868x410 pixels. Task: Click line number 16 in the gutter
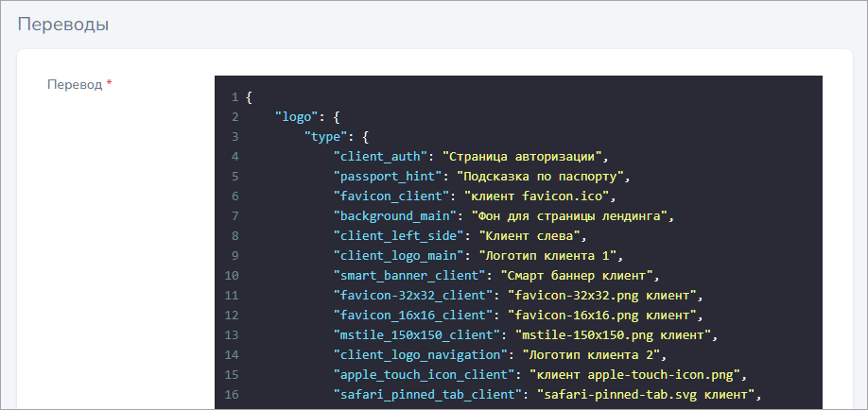[x=232, y=395]
